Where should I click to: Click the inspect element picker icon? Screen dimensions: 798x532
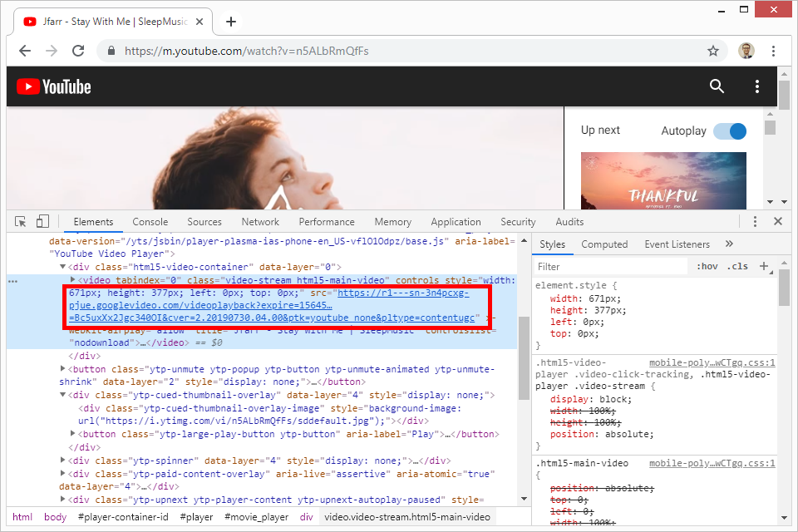[21, 222]
